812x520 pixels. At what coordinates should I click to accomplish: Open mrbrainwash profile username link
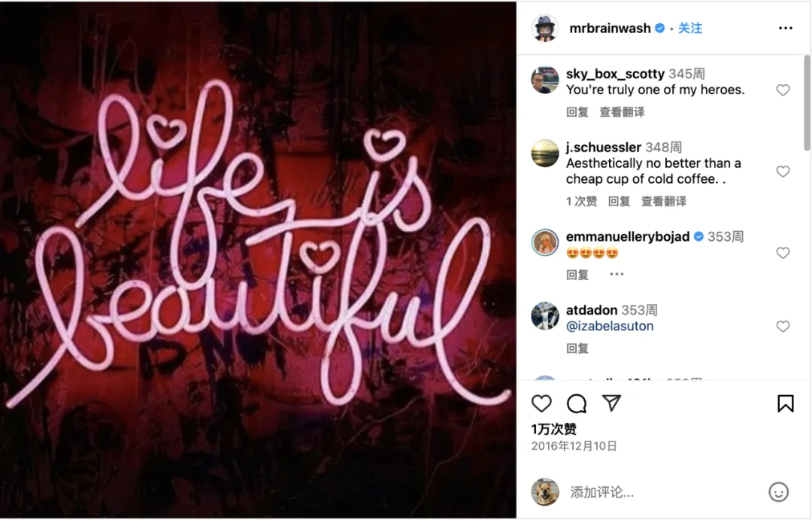pyautogui.click(x=610, y=29)
